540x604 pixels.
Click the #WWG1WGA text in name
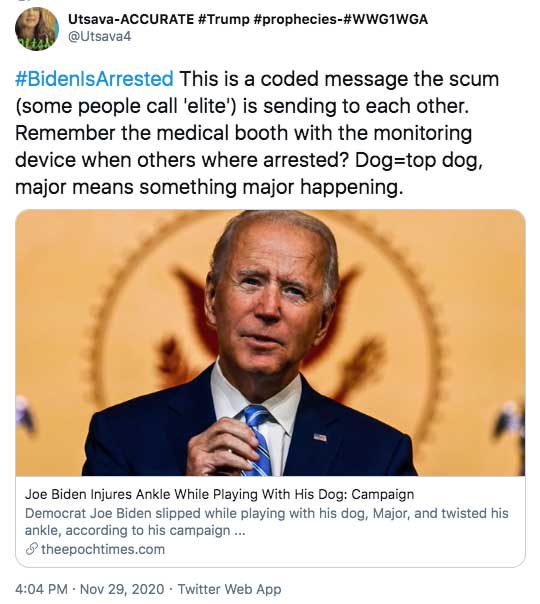(385, 19)
